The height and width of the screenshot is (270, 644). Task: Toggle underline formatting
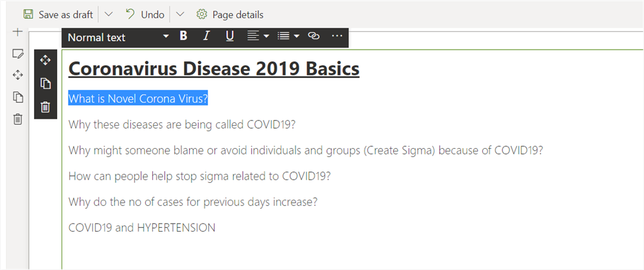coord(230,36)
